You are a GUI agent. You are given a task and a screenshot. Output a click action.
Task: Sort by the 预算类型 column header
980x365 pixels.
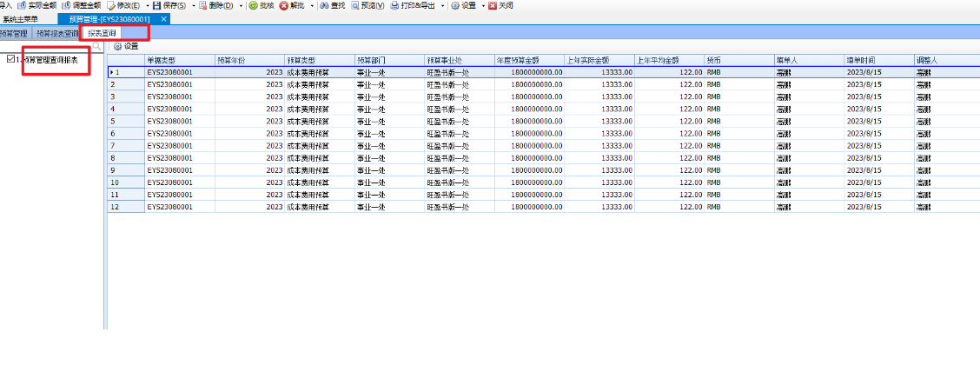point(320,61)
